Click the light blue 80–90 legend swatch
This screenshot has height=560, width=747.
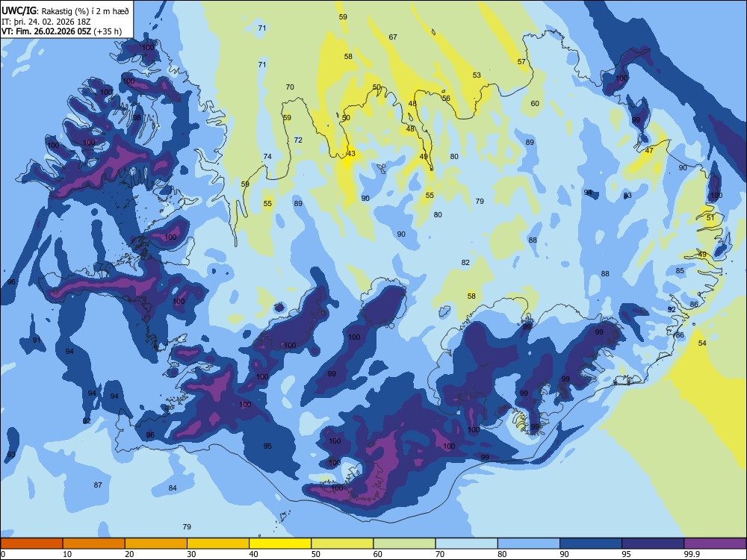pyautogui.click(x=529, y=544)
